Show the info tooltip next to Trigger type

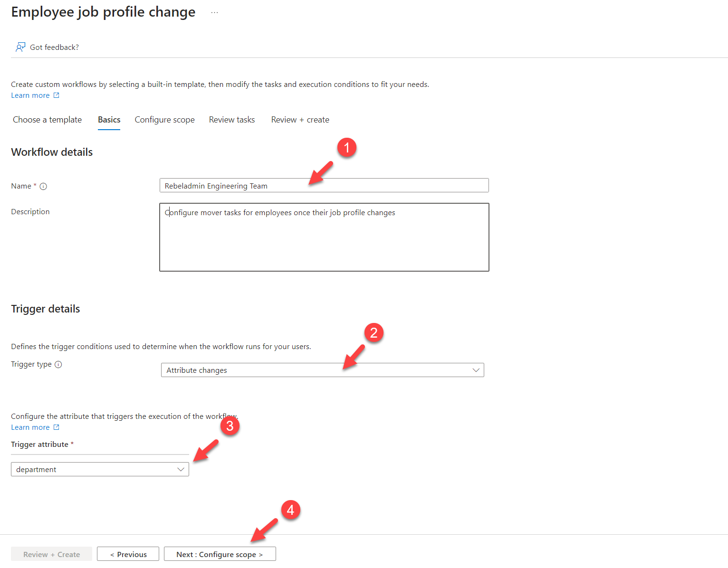tap(58, 365)
